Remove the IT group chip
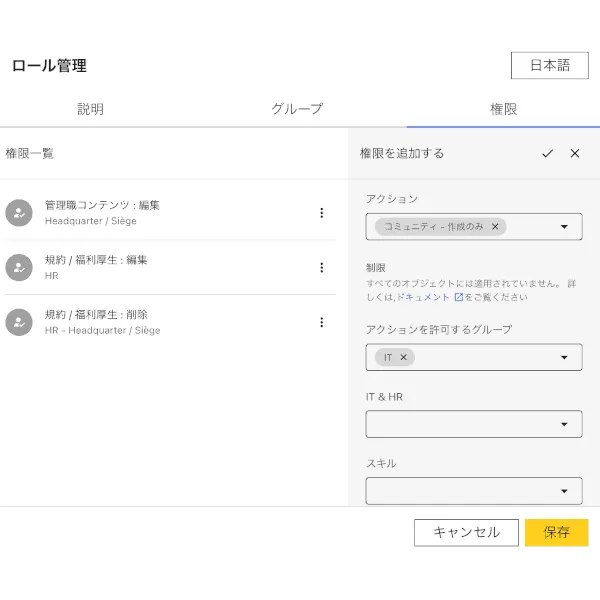This screenshot has width=600, height=600. (403, 357)
